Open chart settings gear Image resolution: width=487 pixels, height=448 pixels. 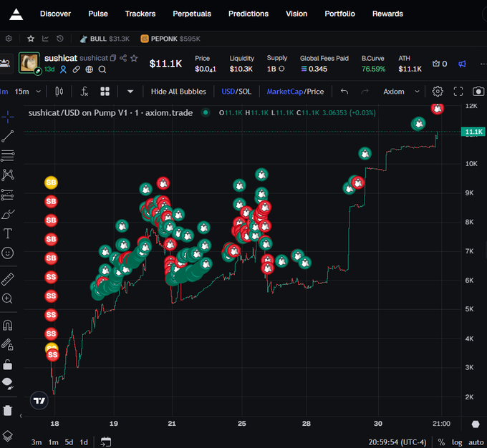click(438, 92)
